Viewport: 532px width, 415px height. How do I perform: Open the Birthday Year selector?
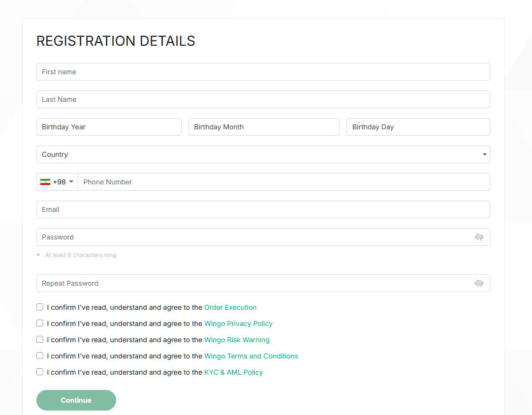click(109, 127)
